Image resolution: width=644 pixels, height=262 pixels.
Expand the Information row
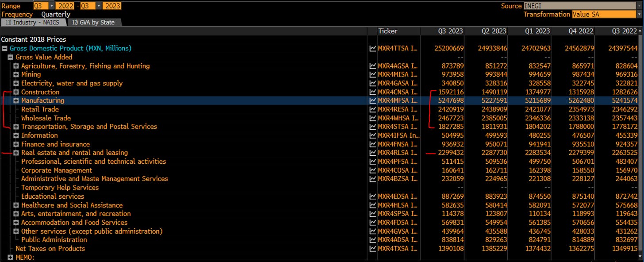(x=16, y=135)
